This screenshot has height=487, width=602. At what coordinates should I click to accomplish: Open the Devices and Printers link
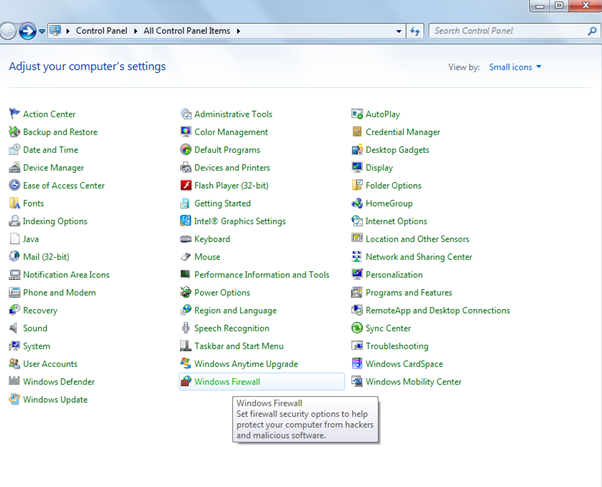point(232,167)
